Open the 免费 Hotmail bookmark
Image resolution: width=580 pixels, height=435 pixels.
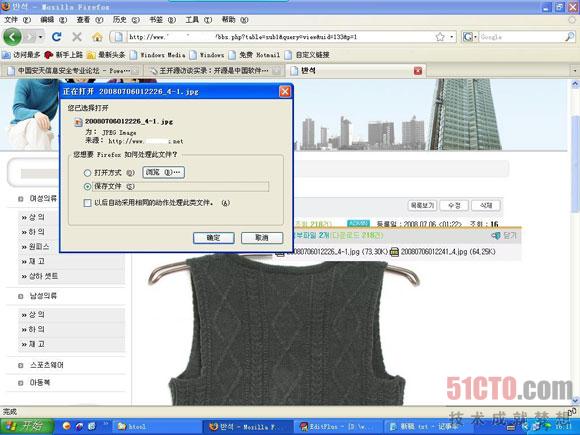click(x=254, y=55)
